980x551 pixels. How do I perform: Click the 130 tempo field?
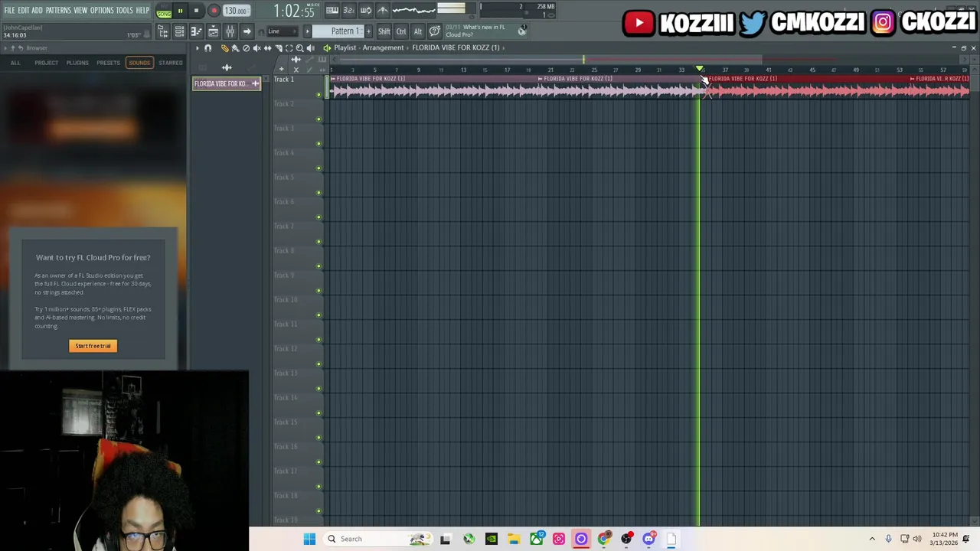[236, 11]
